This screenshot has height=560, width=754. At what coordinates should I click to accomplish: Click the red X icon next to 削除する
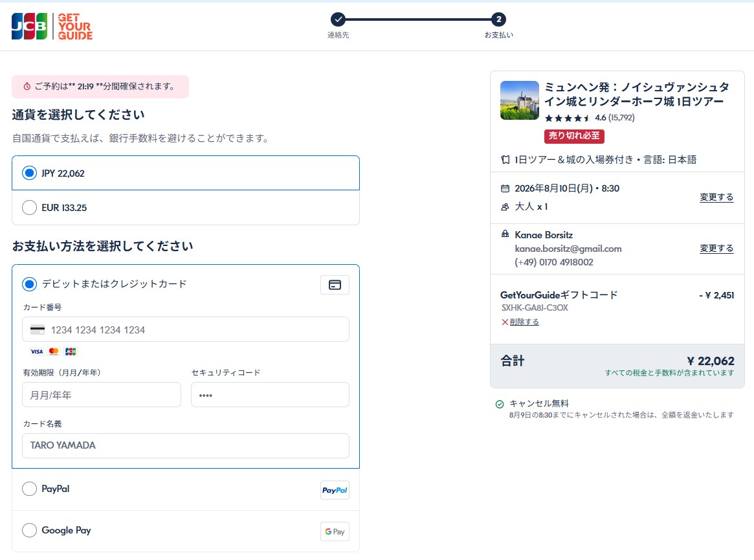click(505, 322)
